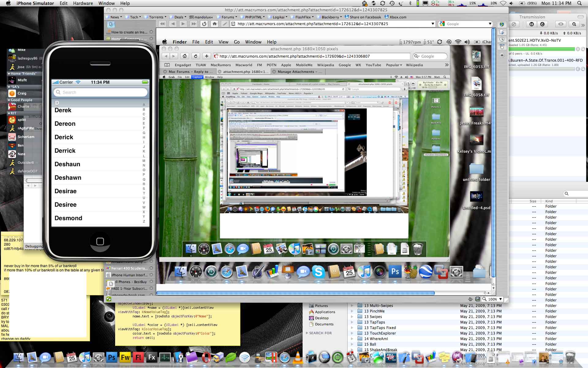
Task: Toggle the tab drawer button in the outer browser
Action: 111,24
